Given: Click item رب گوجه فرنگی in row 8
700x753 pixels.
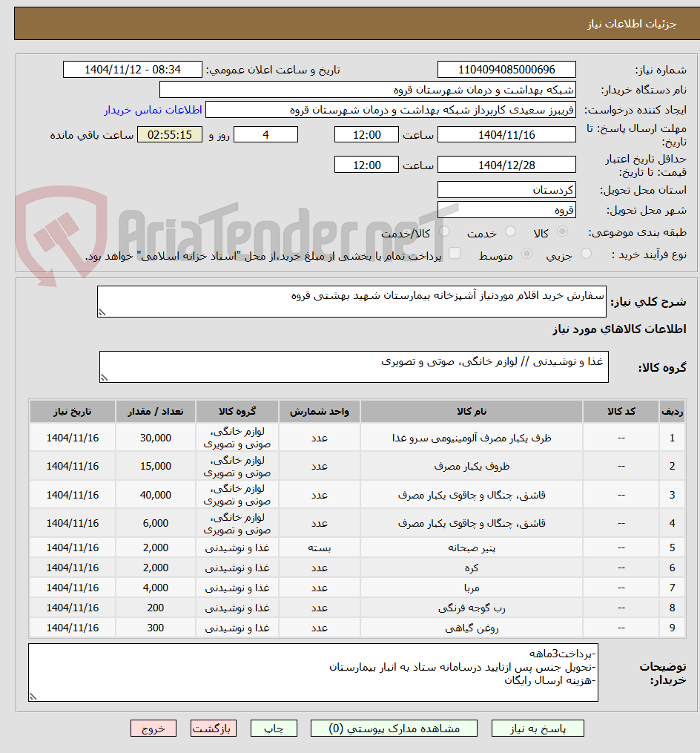Looking at the screenshot, I should (472, 608).
